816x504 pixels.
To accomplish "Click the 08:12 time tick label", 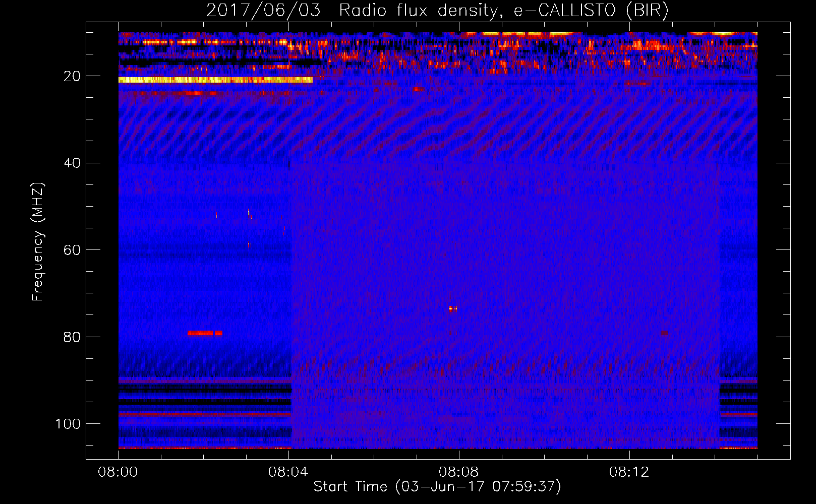I will point(629,472).
